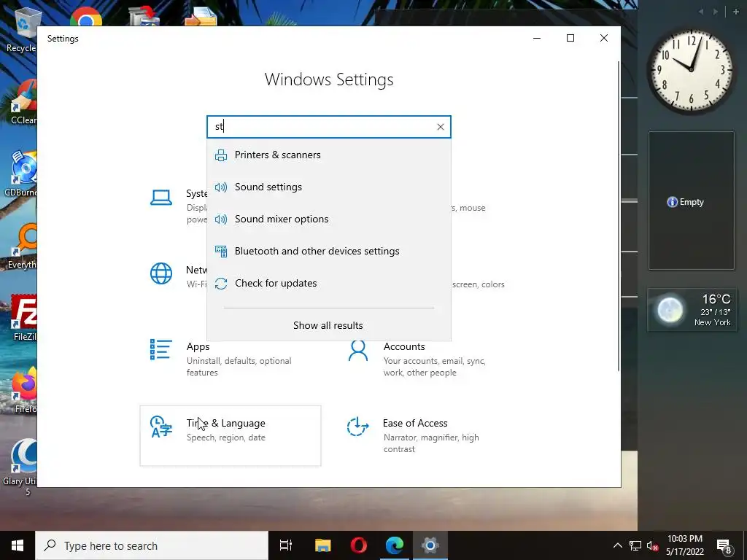Choose Sound mixer options result
The image size is (747, 560).
pyautogui.click(x=329, y=219)
